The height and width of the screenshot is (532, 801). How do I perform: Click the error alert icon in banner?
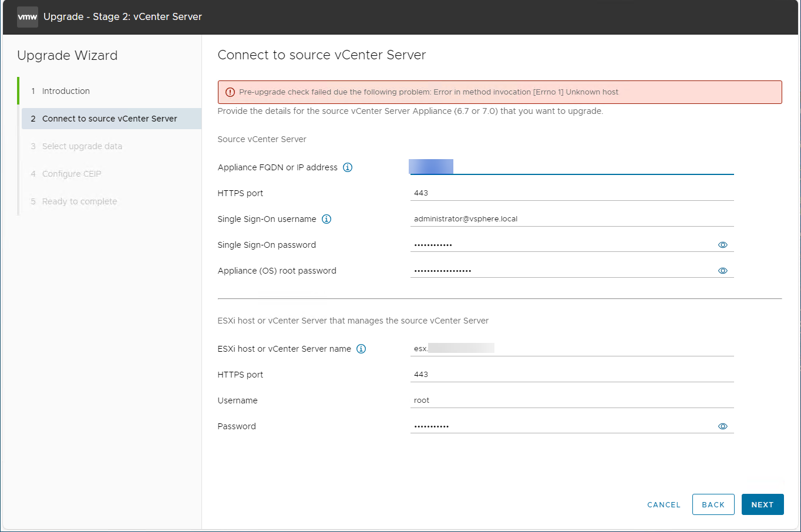click(230, 92)
